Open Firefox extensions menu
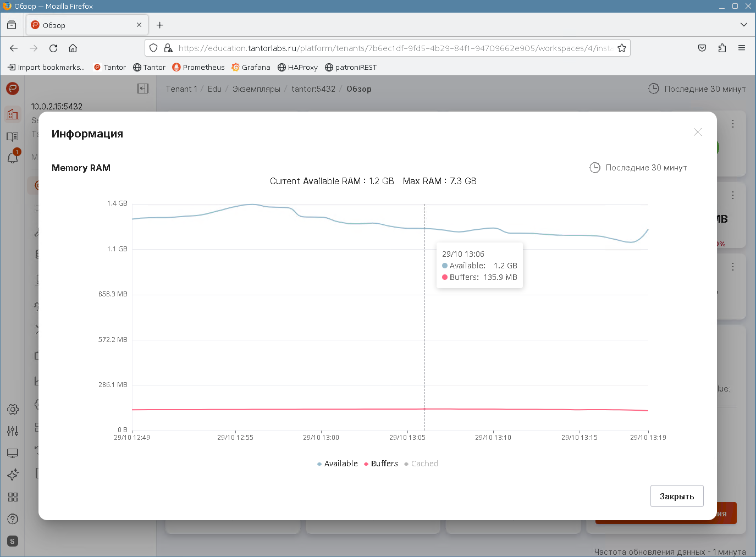 click(x=722, y=48)
